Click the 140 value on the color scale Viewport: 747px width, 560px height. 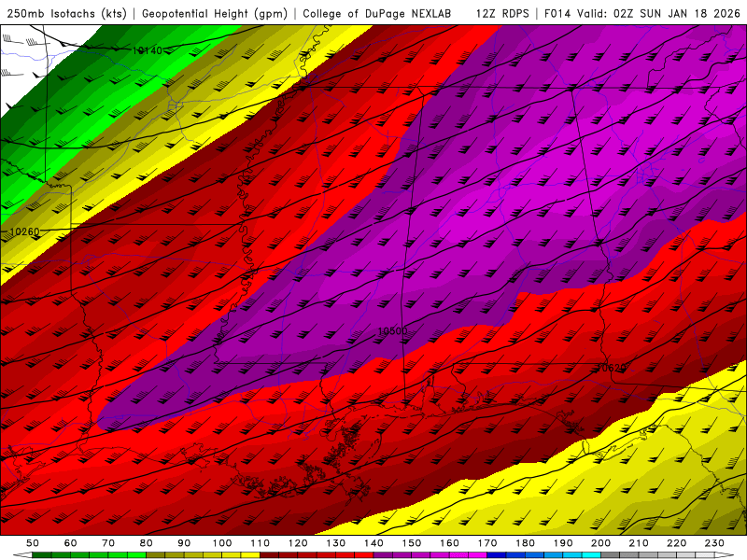click(373, 543)
